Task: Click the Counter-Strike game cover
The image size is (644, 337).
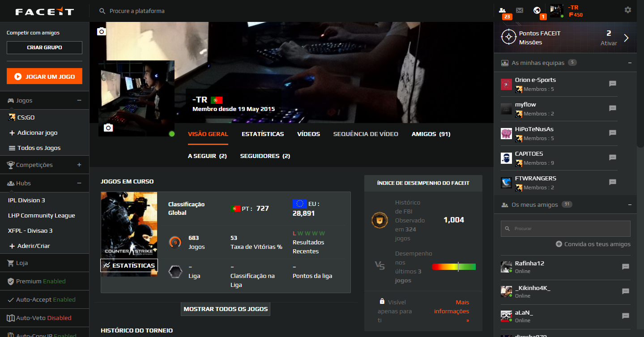Action: [x=129, y=225]
